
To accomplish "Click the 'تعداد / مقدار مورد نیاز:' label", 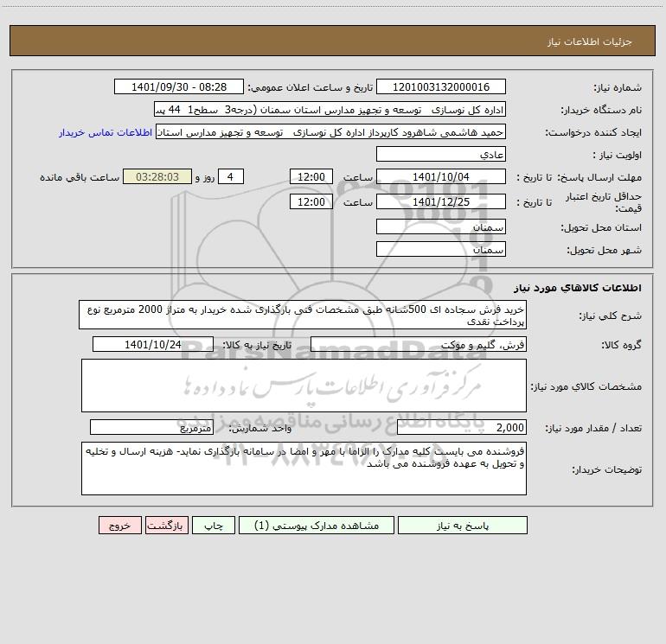I will [593, 429].
